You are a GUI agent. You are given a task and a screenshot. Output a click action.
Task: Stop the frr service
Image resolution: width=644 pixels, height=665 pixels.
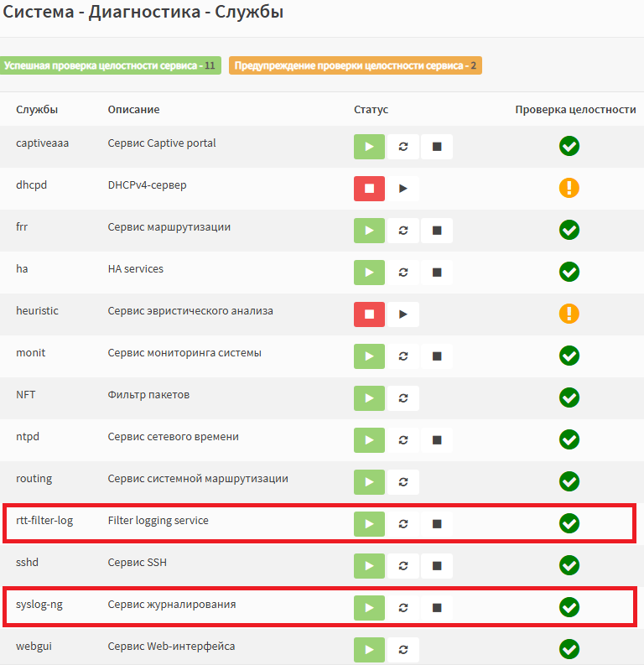(x=437, y=231)
